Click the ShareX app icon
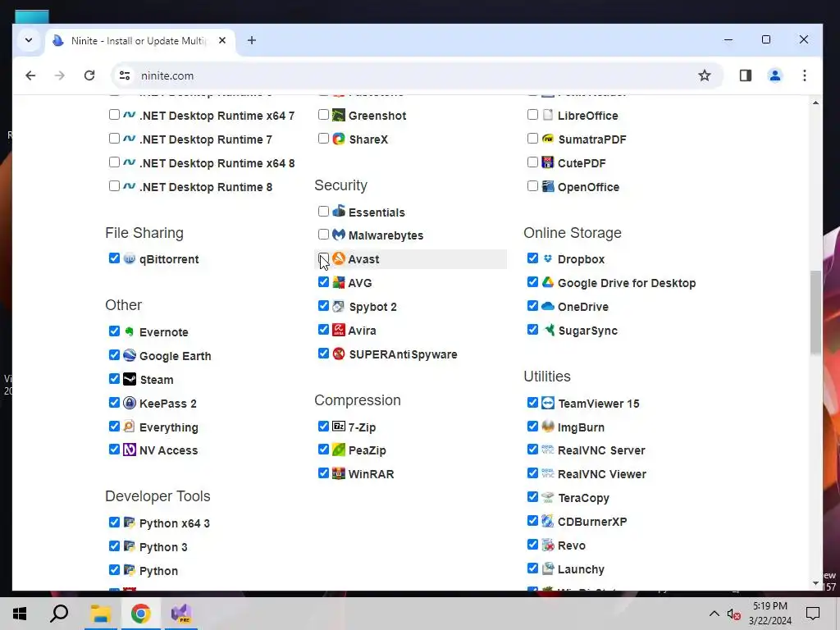Viewport: 840px width, 630px height. tap(339, 139)
